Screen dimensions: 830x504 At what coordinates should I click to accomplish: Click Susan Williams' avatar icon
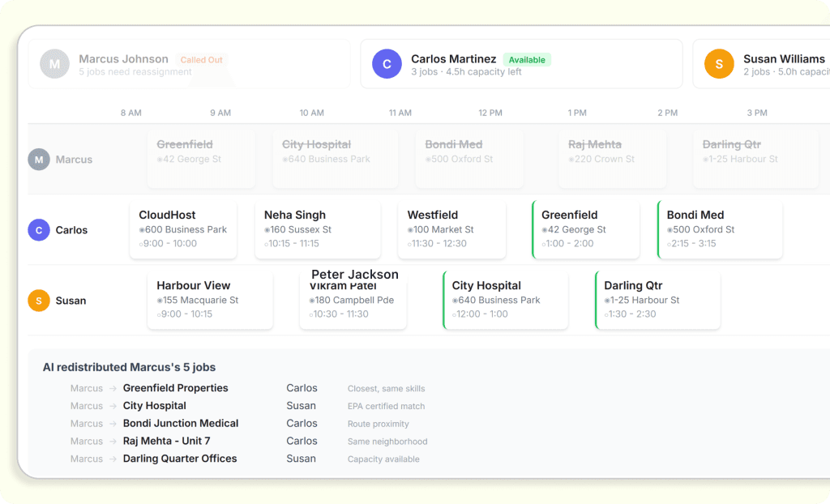[719, 62]
